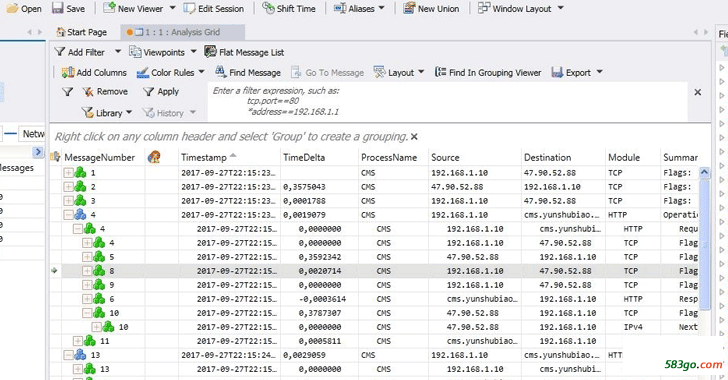
Task: Open Edit Session dialog
Action: (214, 8)
